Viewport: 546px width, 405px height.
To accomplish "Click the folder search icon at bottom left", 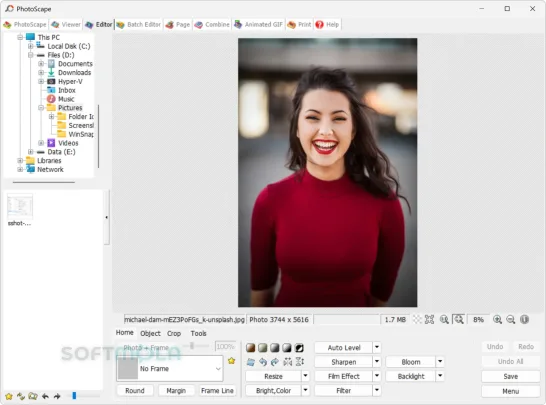I will [x=33, y=396].
